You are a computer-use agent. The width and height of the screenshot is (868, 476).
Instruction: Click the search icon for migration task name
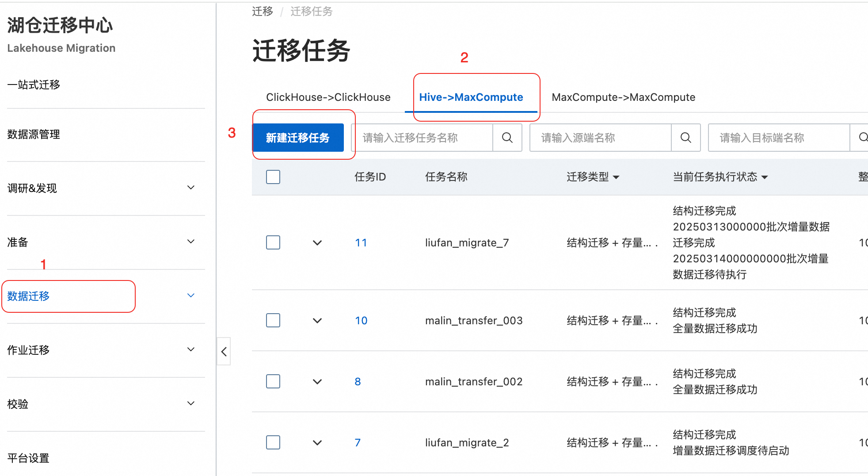pyautogui.click(x=507, y=138)
